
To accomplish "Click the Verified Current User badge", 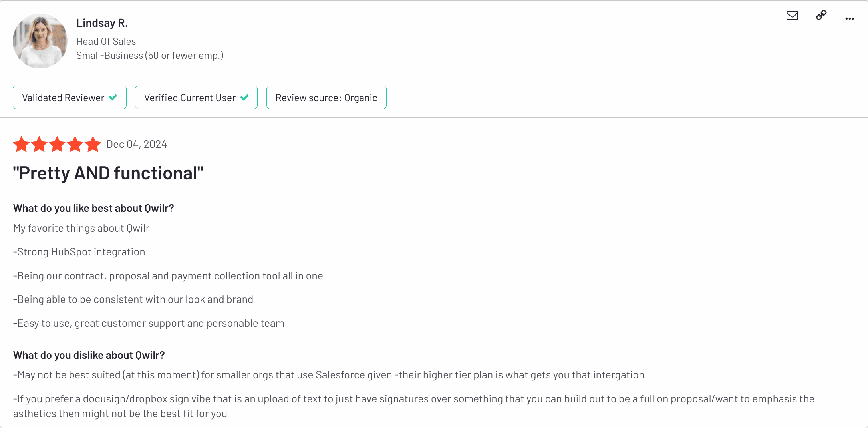I will point(196,98).
